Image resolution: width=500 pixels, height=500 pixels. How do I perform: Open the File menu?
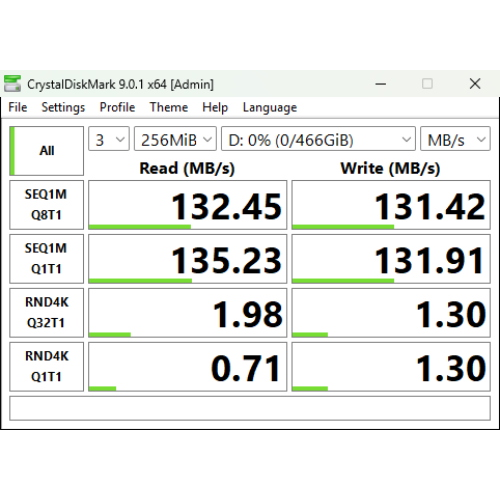tap(18, 107)
